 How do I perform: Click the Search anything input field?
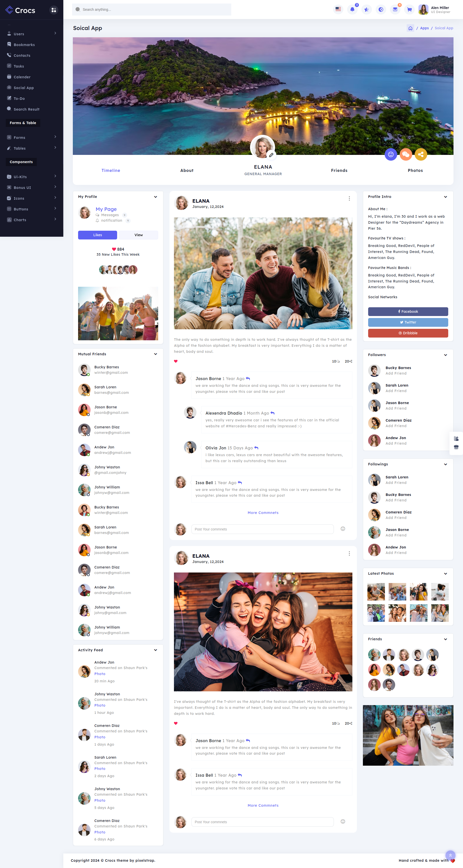[x=152, y=10]
